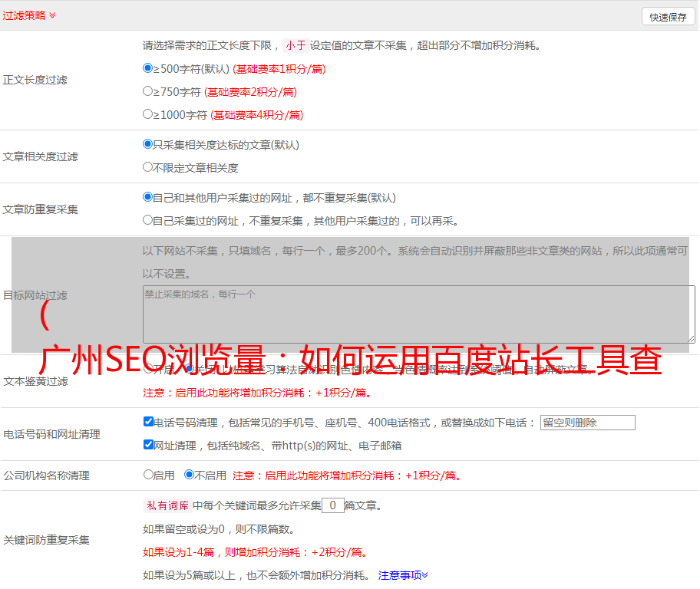This screenshot has width=700, height=589.
Task: Choose the ≥750字符 length radio button
Action: tap(147, 91)
